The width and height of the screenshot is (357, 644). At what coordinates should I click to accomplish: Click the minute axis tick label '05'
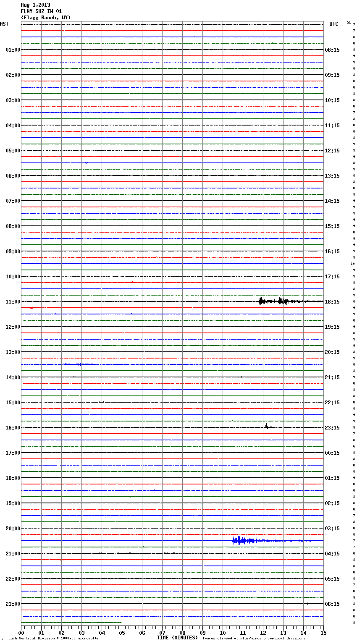pyautogui.click(x=122, y=633)
